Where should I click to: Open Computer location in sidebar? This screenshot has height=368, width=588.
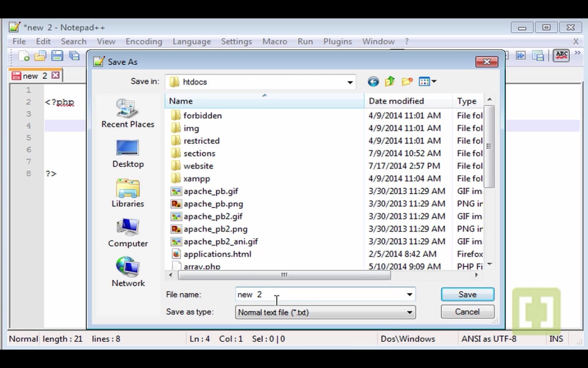pyautogui.click(x=128, y=233)
